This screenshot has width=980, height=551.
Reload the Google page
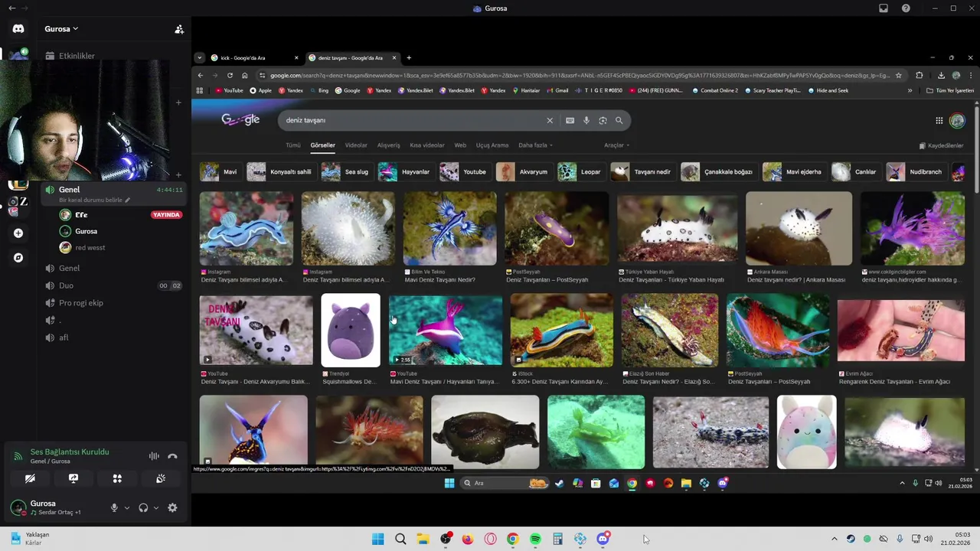coord(230,76)
